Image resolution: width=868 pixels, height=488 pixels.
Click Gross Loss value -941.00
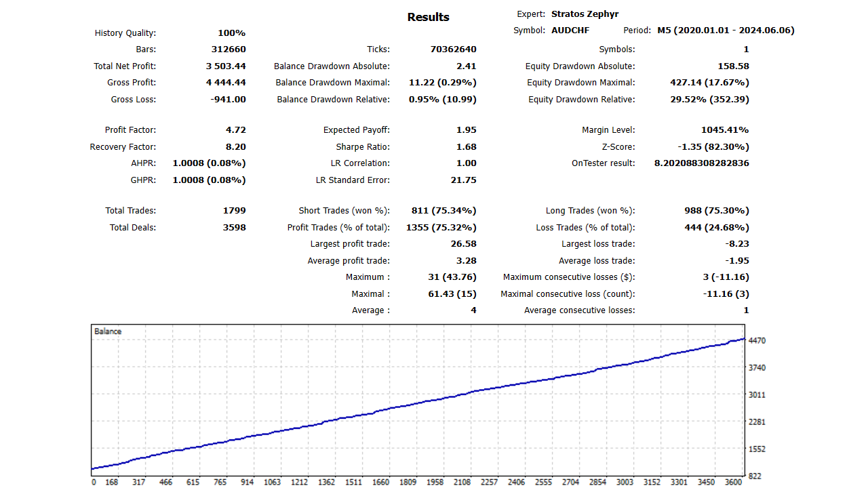point(228,100)
